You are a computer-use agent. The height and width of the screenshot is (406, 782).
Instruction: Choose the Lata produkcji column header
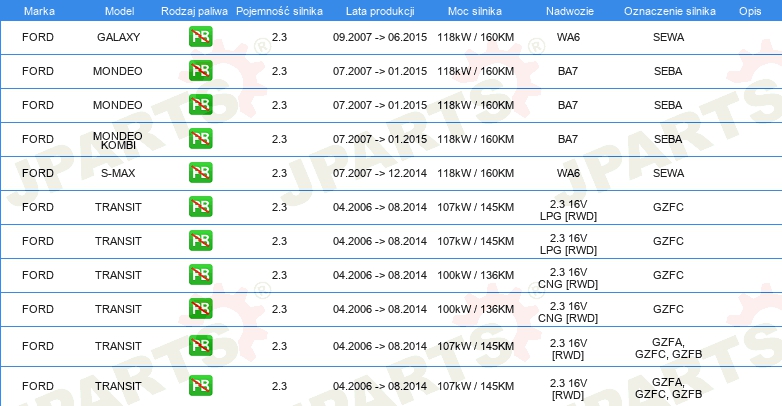point(380,11)
